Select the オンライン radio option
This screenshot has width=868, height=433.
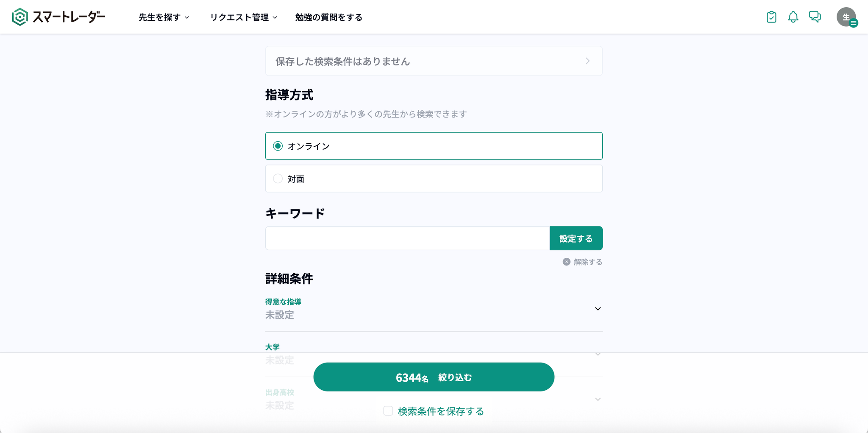pyautogui.click(x=278, y=146)
